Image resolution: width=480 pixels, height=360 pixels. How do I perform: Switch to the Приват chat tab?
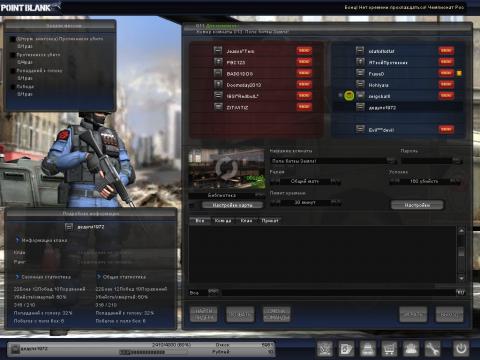(270, 221)
